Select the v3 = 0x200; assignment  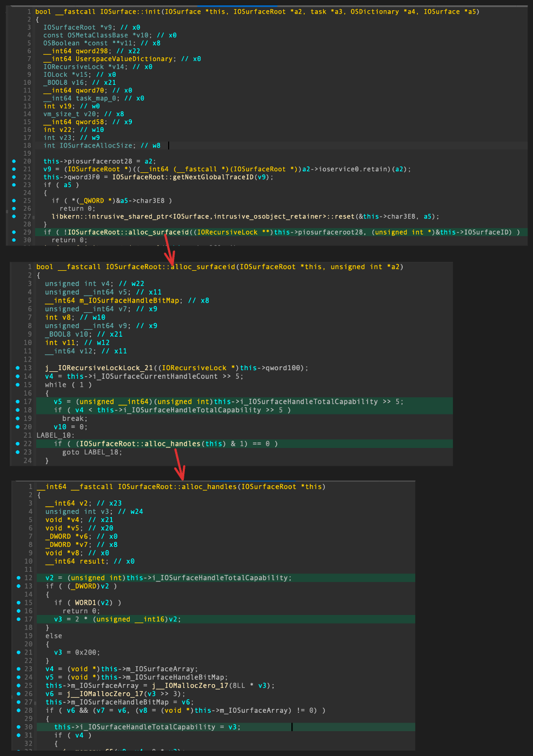pos(77,652)
